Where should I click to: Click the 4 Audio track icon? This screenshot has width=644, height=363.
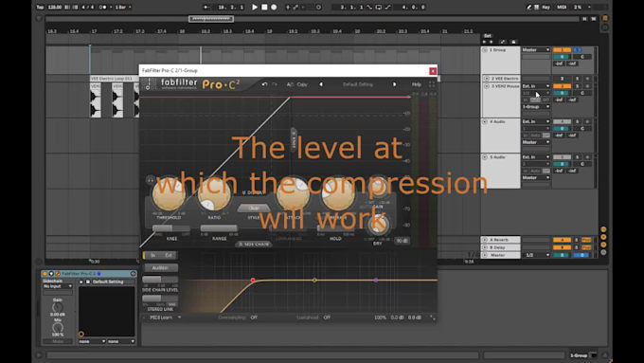click(485, 121)
